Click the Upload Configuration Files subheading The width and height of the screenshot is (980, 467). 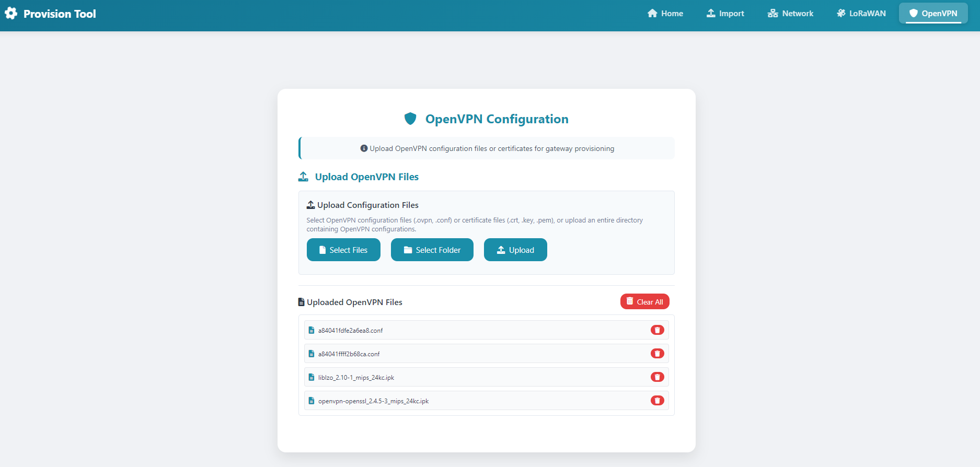coord(367,205)
